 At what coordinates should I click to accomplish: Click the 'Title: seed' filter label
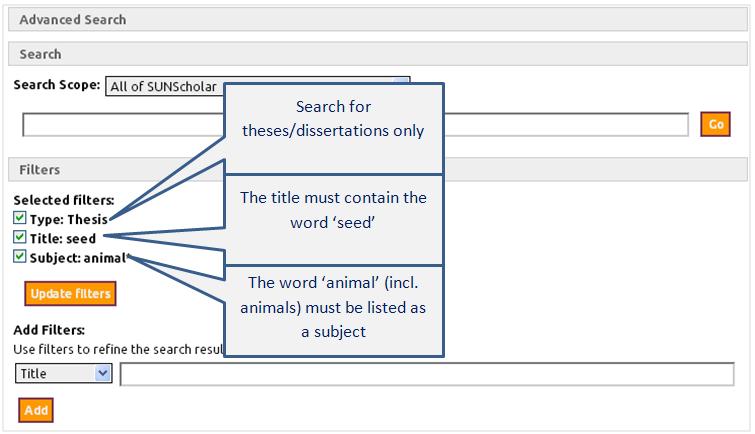coord(63,238)
